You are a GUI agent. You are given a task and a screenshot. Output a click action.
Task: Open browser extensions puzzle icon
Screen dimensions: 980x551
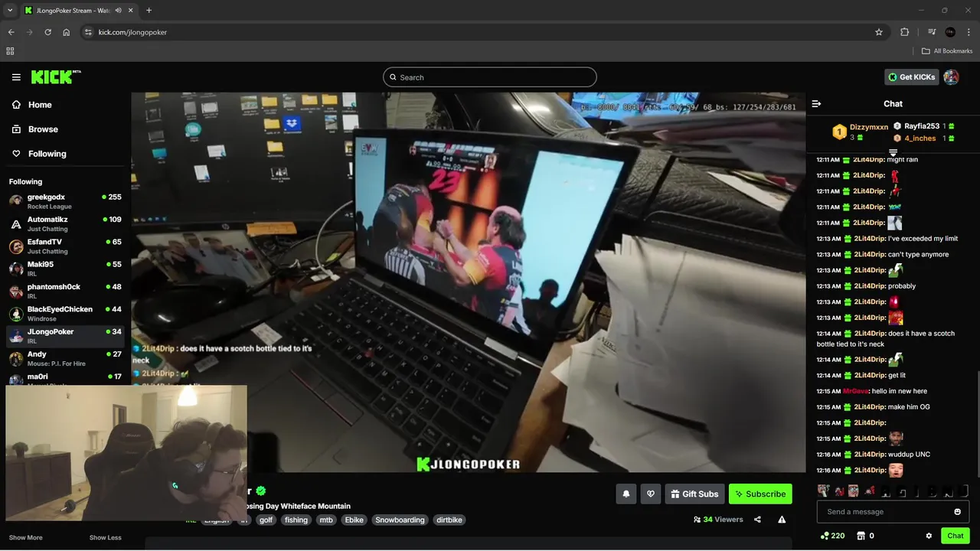[904, 32]
